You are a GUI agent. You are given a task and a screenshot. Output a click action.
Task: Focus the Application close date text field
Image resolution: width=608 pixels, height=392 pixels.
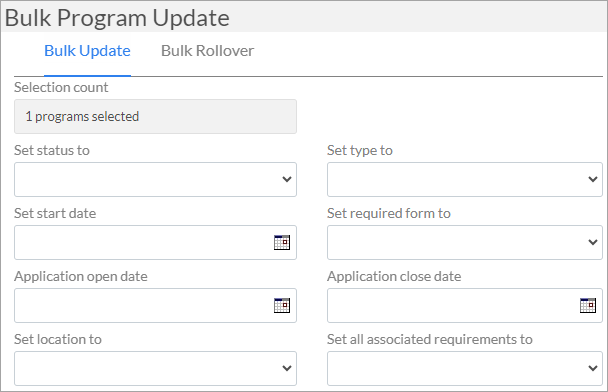click(x=453, y=305)
